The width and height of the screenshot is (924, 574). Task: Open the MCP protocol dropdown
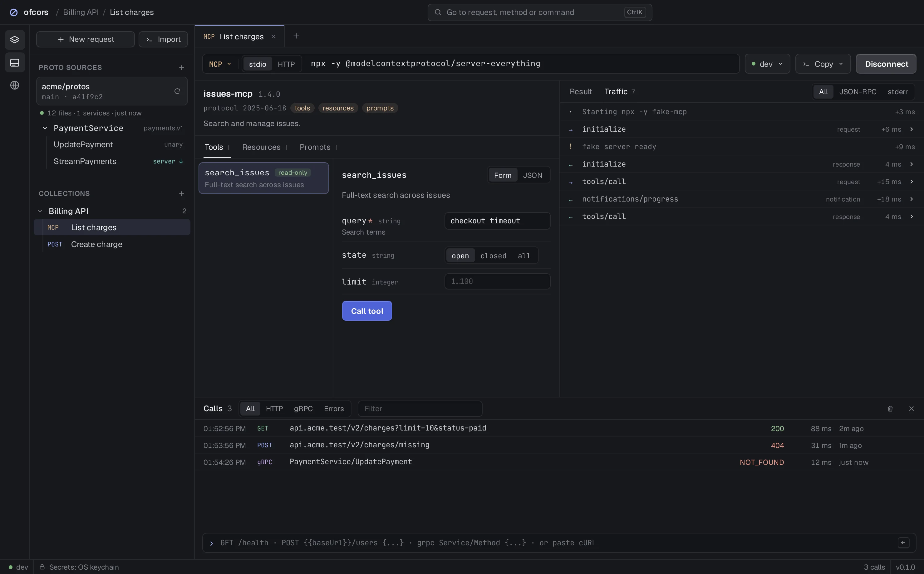pos(220,64)
